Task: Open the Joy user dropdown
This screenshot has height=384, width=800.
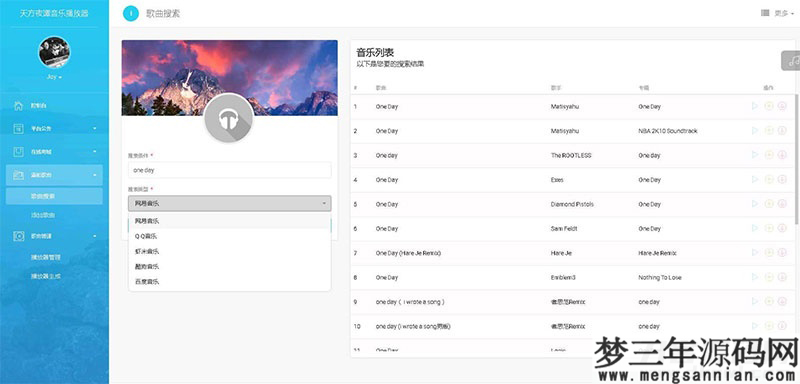Action: tap(54, 77)
